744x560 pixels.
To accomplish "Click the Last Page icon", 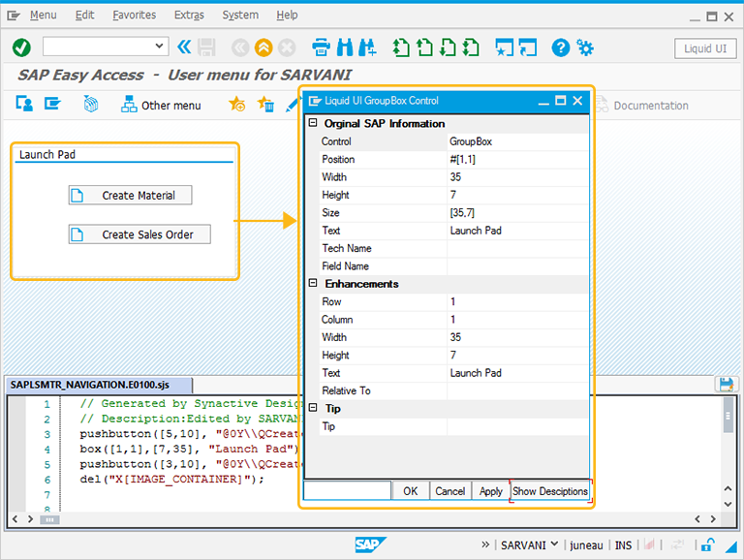I will 471,47.
